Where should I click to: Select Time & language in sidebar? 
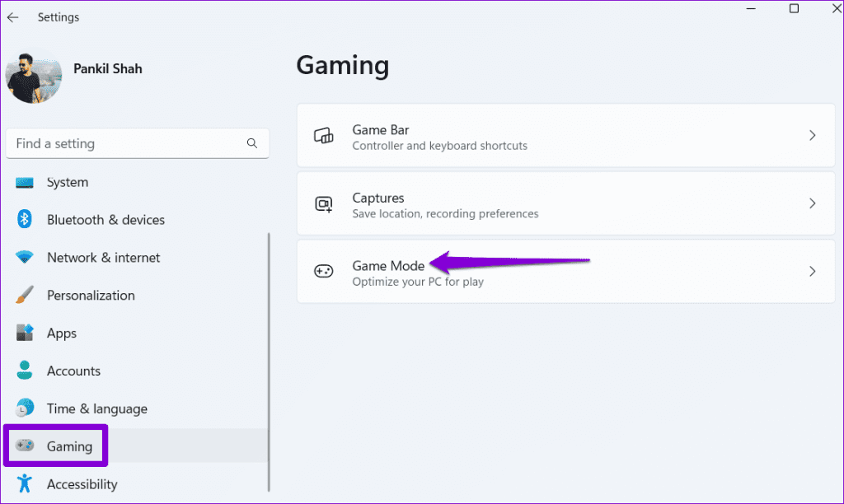96,408
